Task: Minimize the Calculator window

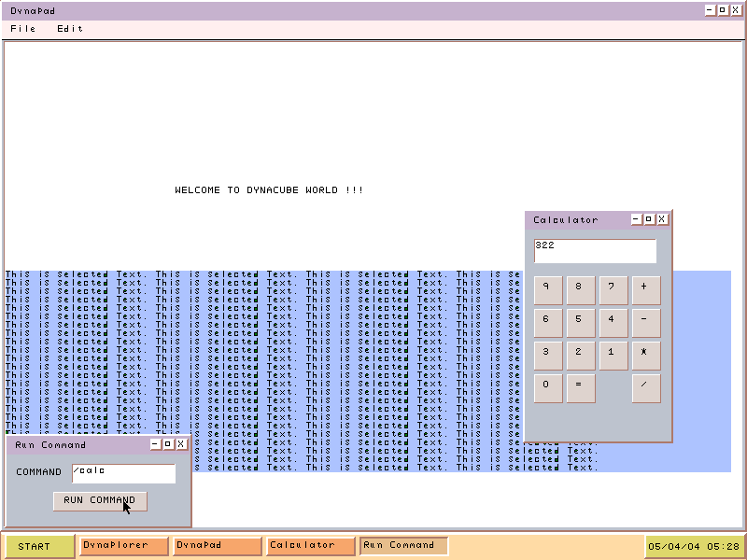Action: 636,219
